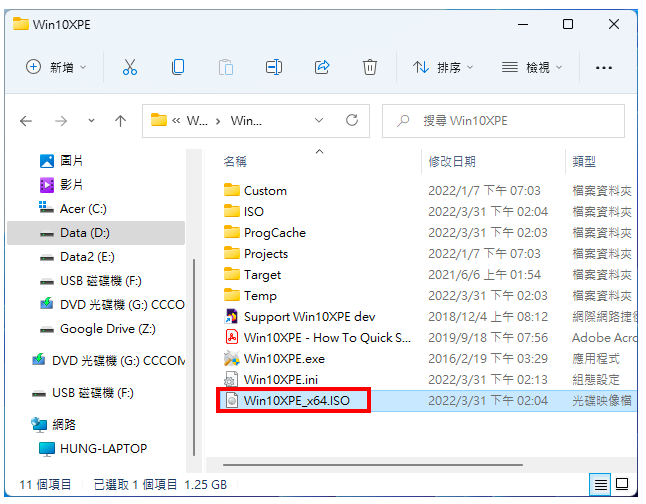The width and height of the screenshot is (646, 504).
Task: Click the Share icon in toolbar
Action: click(x=322, y=67)
